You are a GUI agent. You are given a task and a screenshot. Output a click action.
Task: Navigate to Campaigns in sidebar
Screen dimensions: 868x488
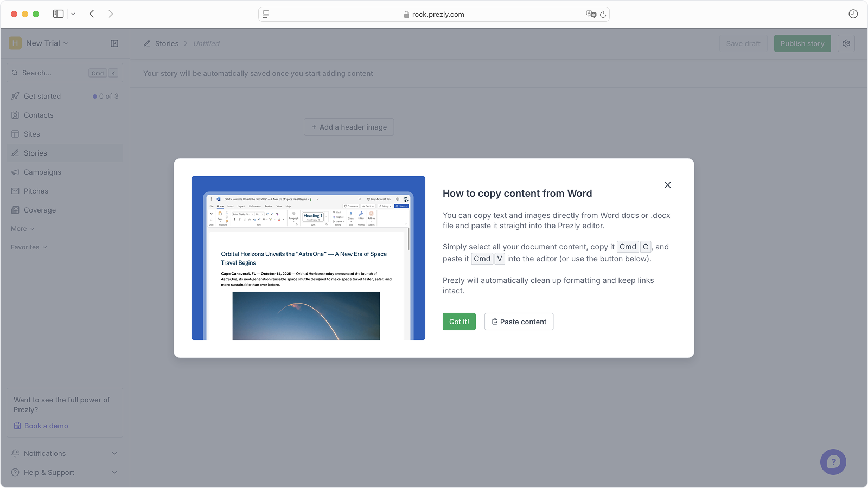42,172
